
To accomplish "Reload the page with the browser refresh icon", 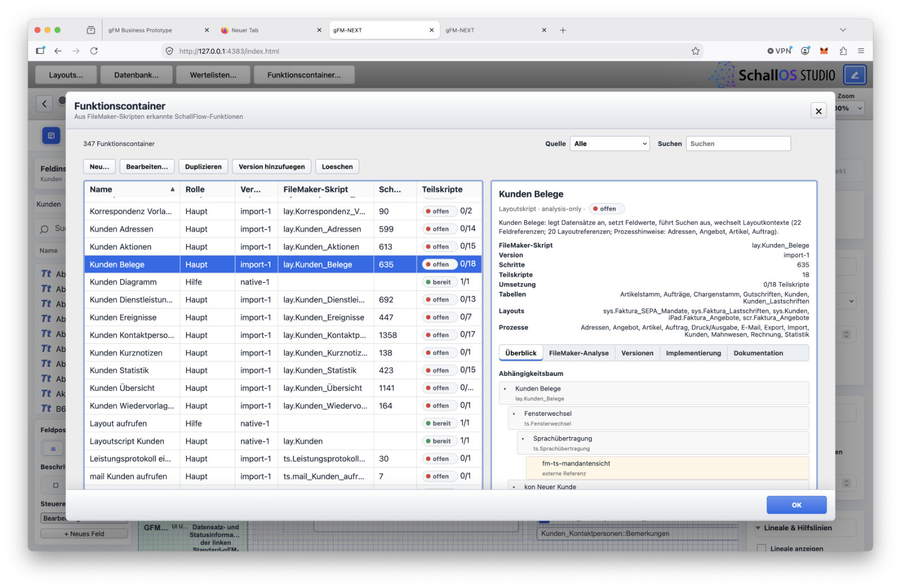I will [x=94, y=51].
